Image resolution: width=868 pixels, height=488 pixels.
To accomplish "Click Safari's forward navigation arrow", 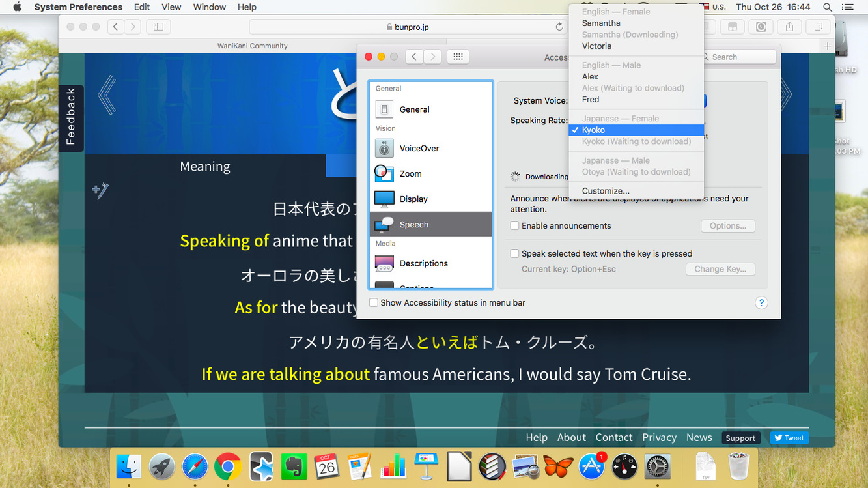I will [133, 27].
